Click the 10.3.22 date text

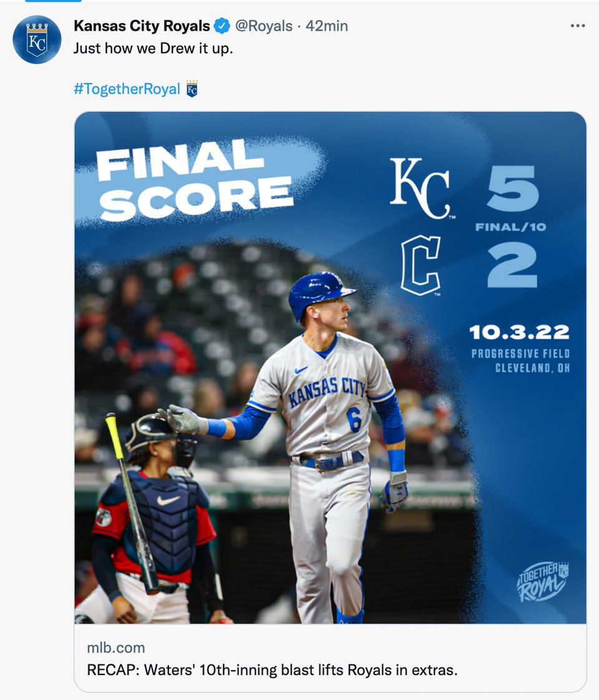[x=520, y=332]
